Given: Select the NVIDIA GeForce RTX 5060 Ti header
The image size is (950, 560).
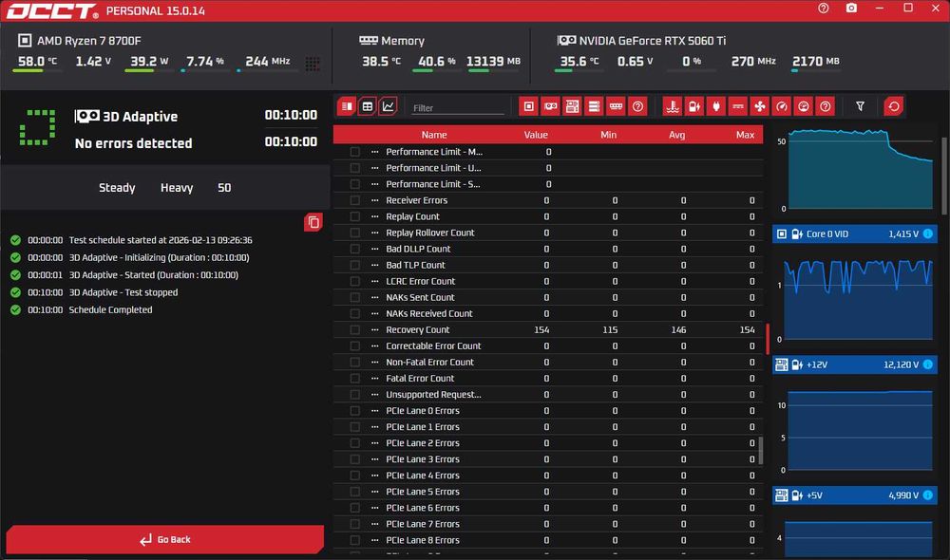Looking at the screenshot, I should pyautogui.click(x=641, y=41).
